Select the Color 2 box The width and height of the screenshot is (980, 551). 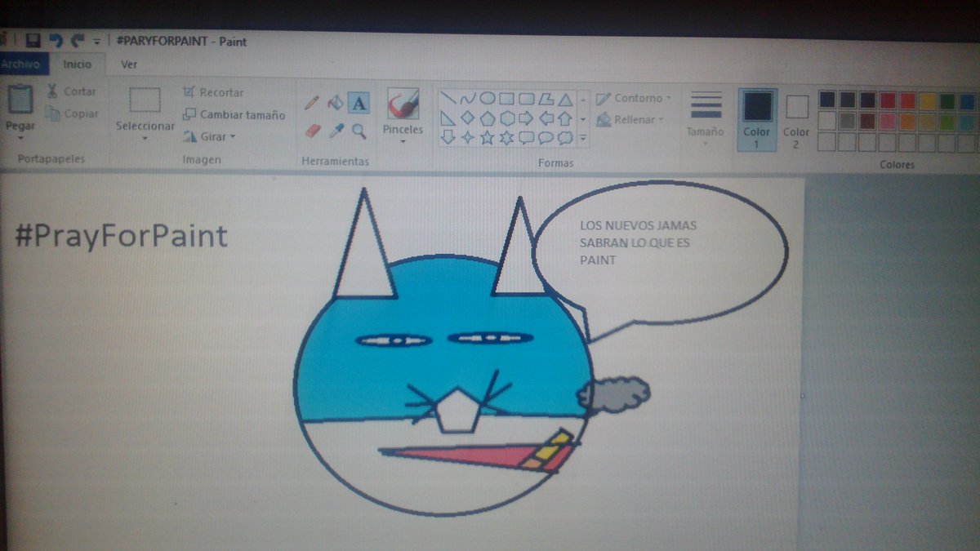(796, 121)
